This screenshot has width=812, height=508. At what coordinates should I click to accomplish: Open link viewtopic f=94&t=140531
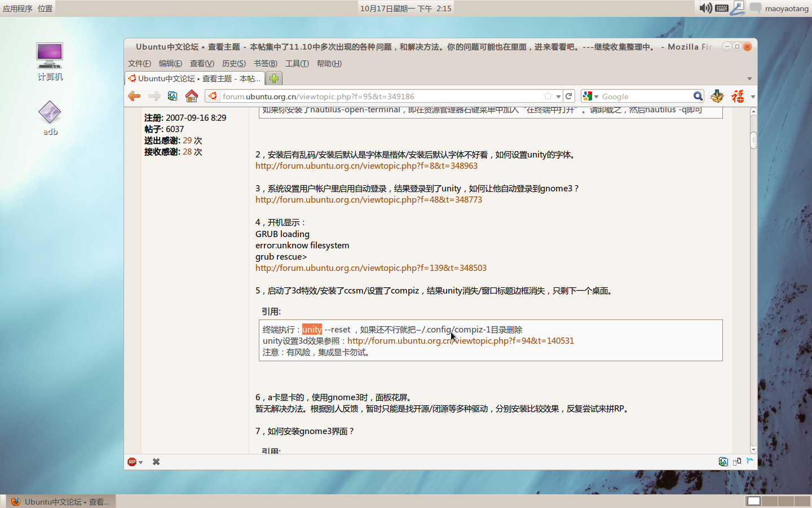461,341
